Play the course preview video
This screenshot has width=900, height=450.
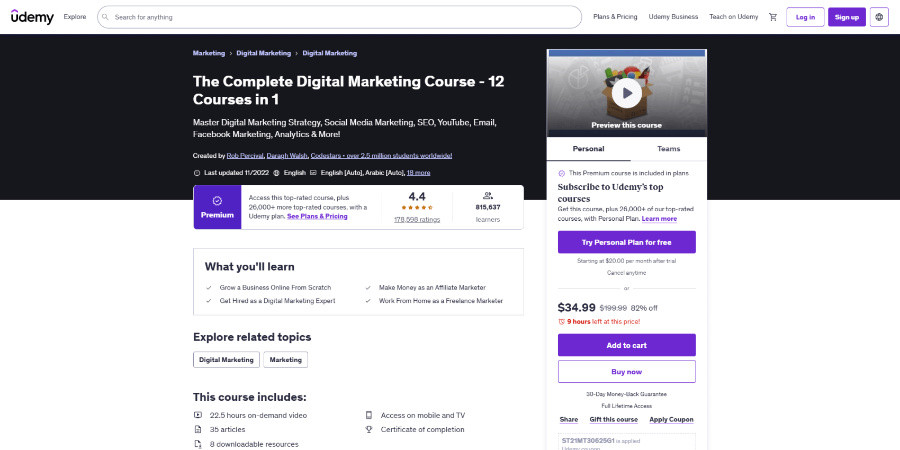tap(626, 93)
